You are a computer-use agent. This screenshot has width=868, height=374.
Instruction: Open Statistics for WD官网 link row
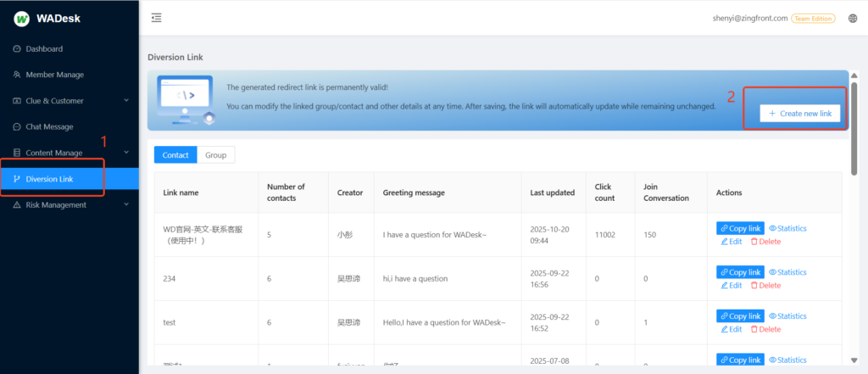(787, 228)
